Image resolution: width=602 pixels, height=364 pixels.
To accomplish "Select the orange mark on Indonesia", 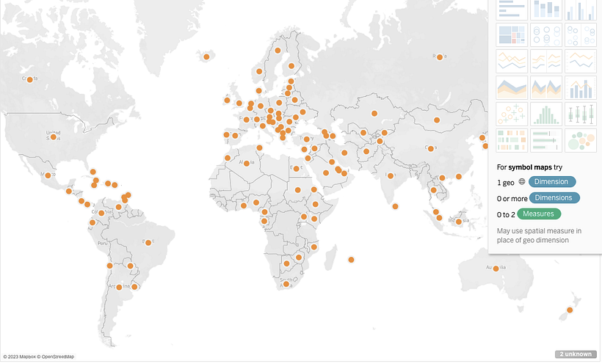I will 458,222.
